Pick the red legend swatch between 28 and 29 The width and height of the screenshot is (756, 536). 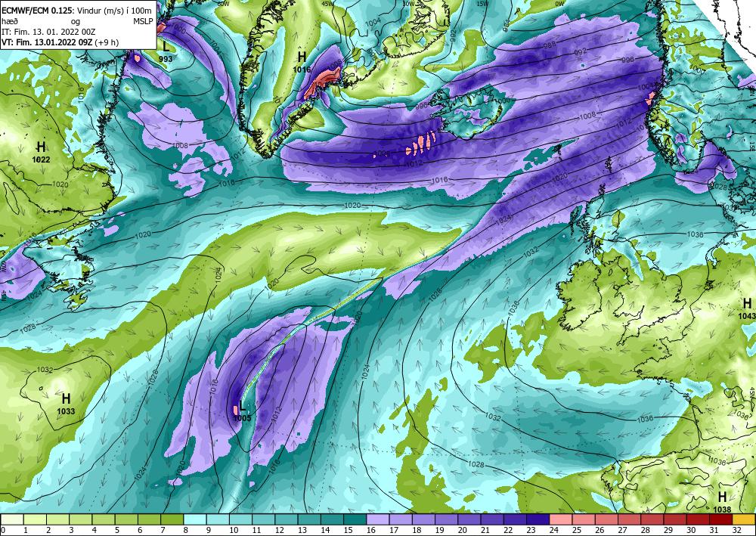pos(653,519)
